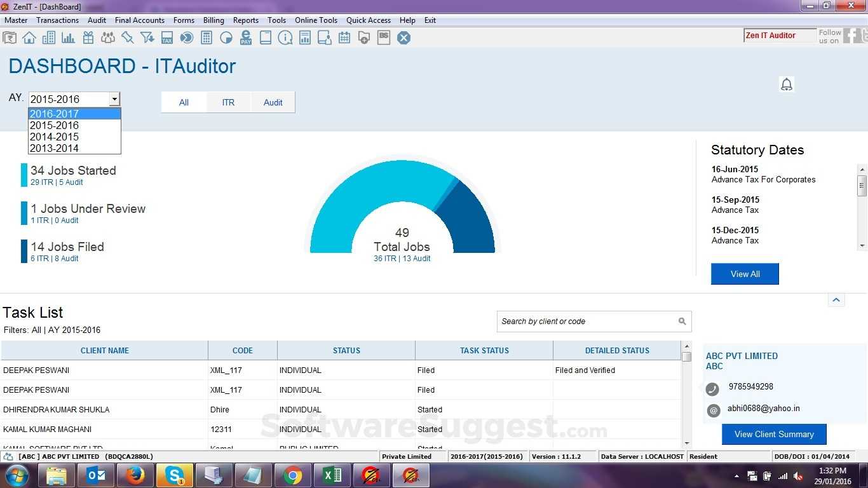Click the filter funnel toolbar icon
This screenshot has height=488, width=868.
click(147, 38)
